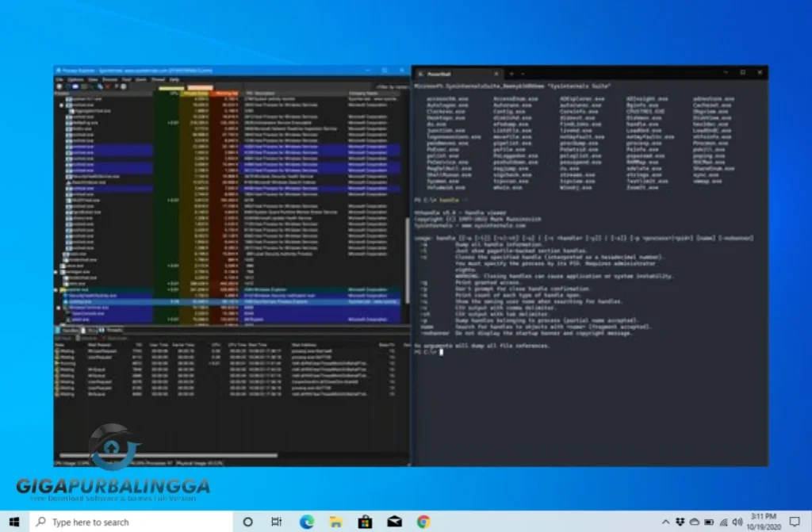Screen dimensions: 812x532
Task: Expand hidden icons in the system tray
Action: (x=666, y=522)
